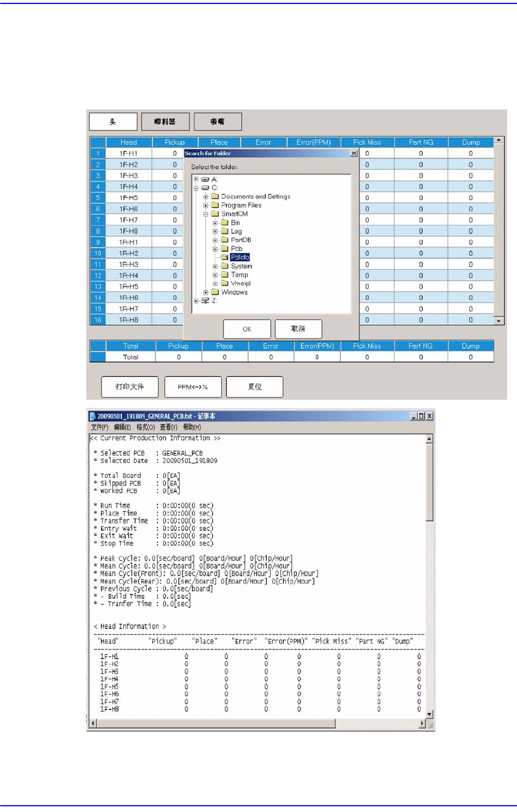Open Notepad 帮助(H) menu
517x812 pixels.
point(192,427)
